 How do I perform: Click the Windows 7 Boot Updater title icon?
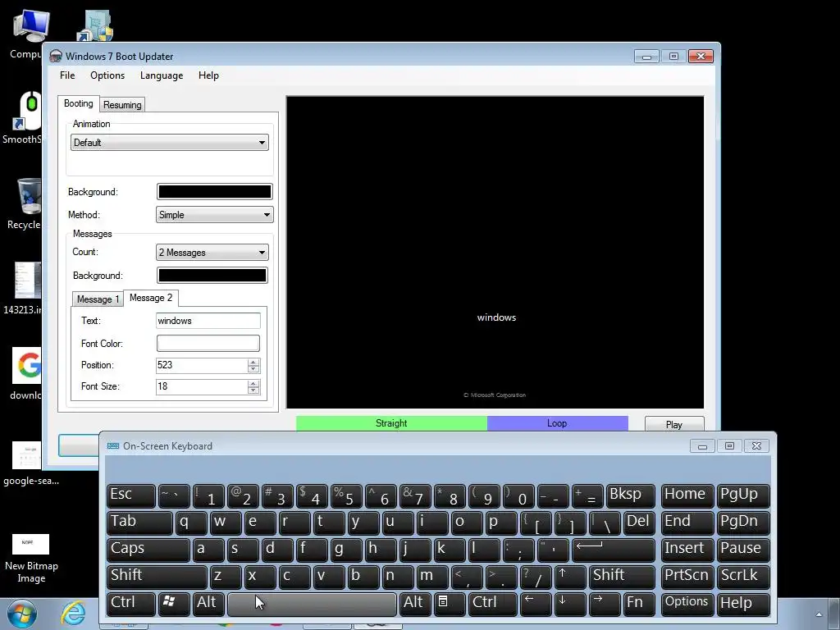click(x=56, y=57)
